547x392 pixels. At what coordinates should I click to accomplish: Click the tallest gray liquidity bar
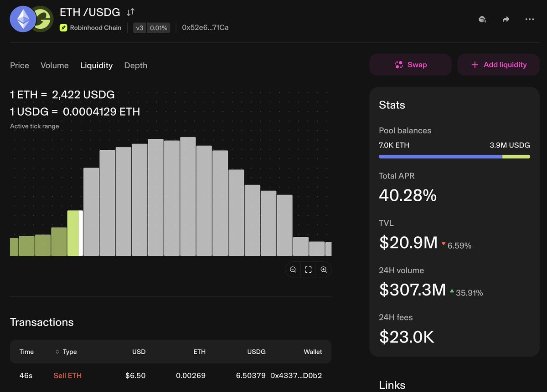tap(188, 197)
